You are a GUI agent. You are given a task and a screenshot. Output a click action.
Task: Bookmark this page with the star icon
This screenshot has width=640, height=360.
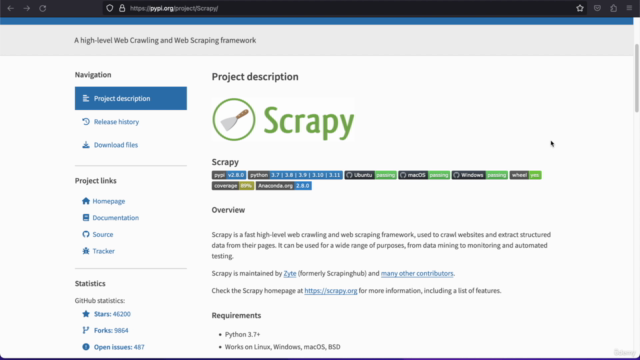(x=580, y=8)
